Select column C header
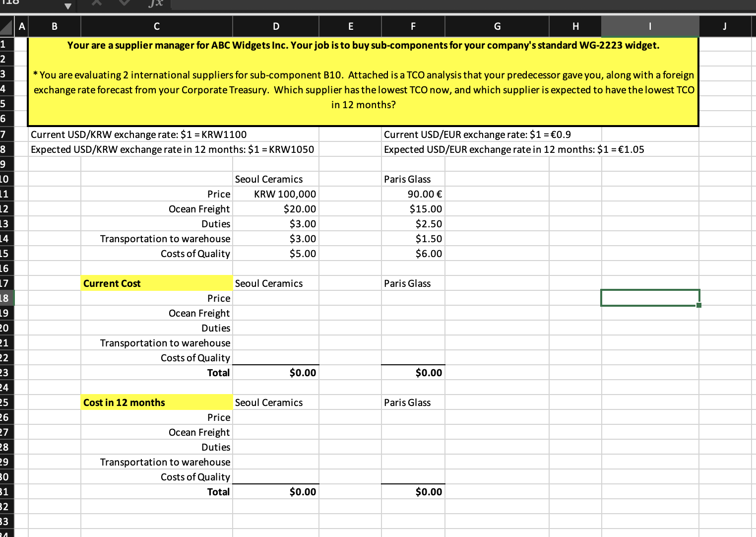The width and height of the screenshot is (756, 537). [157, 26]
